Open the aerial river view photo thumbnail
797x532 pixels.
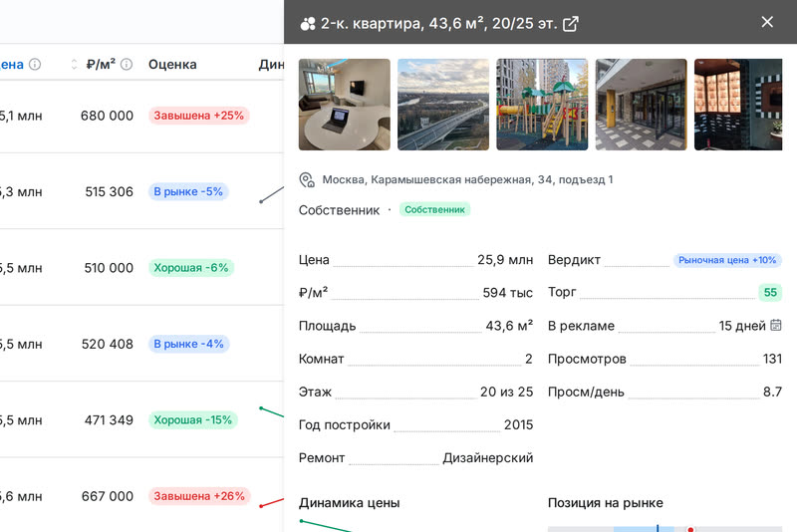click(x=443, y=105)
